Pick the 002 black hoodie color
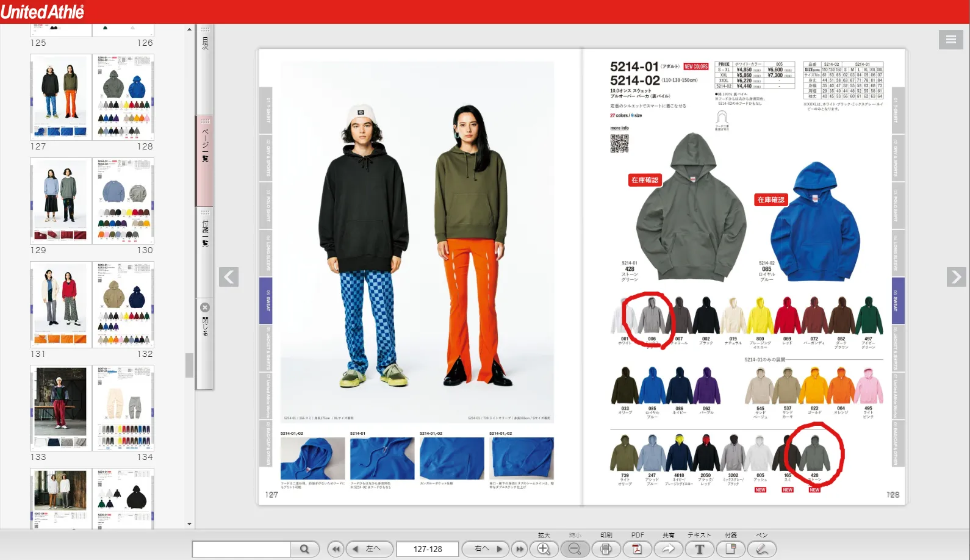Viewport: 970px width, 560px height. click(x=706, y=315)
